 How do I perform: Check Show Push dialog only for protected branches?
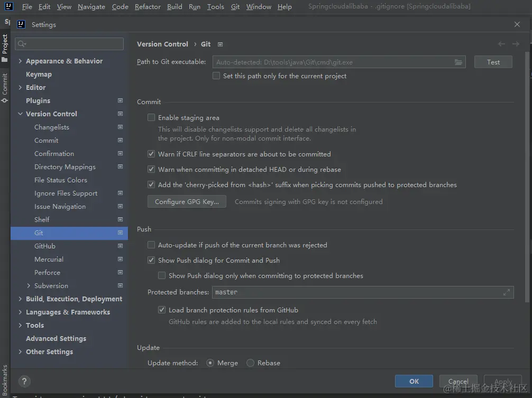pos(162,275)
